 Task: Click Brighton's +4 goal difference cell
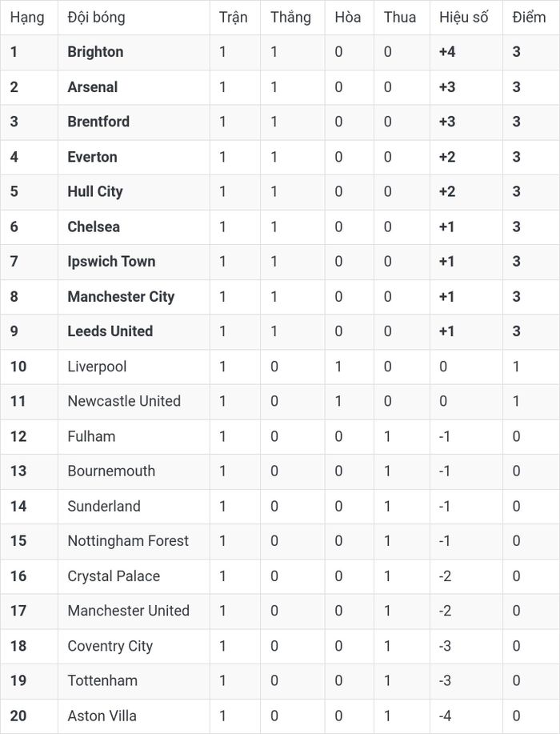click(447, 52)
